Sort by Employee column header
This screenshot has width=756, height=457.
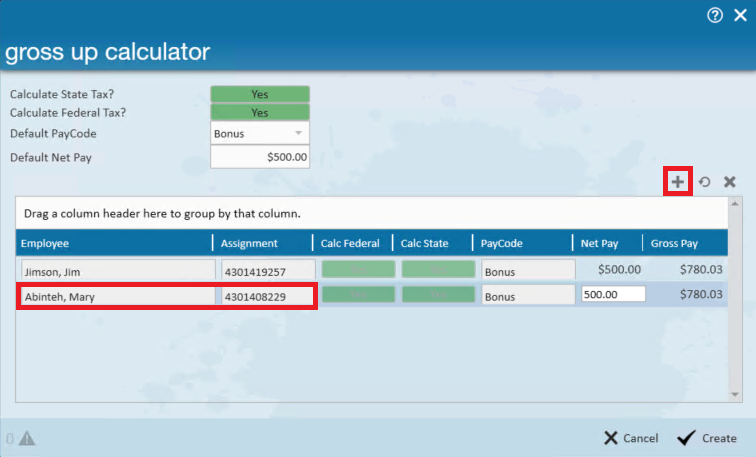pyautogui.click(x=114, y=243)
